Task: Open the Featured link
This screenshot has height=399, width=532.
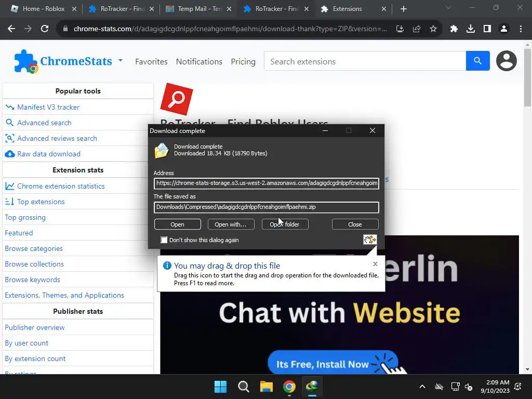Action: 19,233
